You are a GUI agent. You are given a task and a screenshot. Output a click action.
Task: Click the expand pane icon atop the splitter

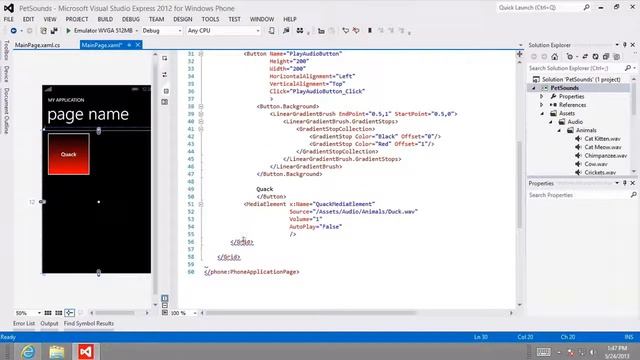pyautogui.click(x=164, y=58)
